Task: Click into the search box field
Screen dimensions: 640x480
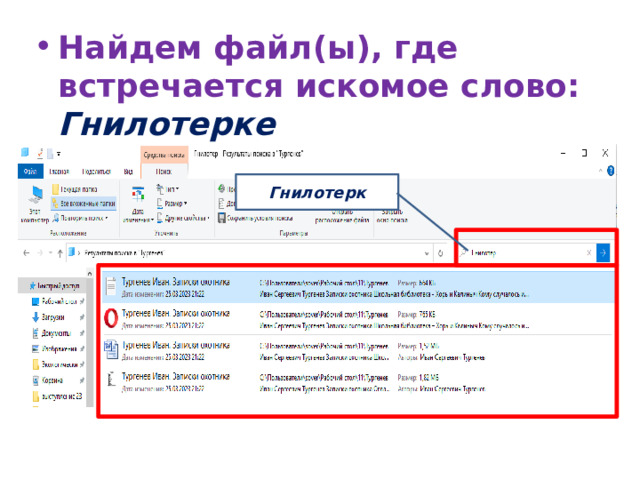Action: pyautogui.click(x=527, y=253)
